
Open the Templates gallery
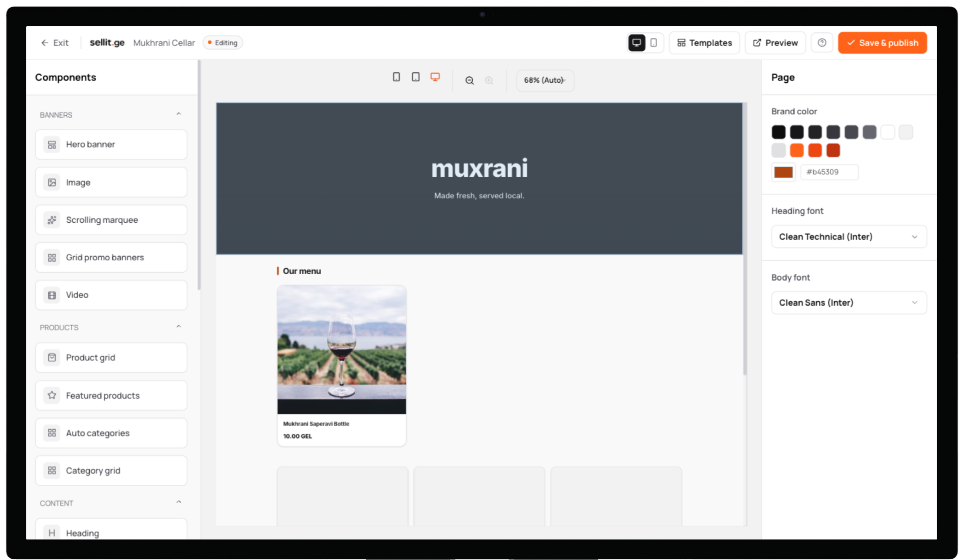(x=704, y=43)
